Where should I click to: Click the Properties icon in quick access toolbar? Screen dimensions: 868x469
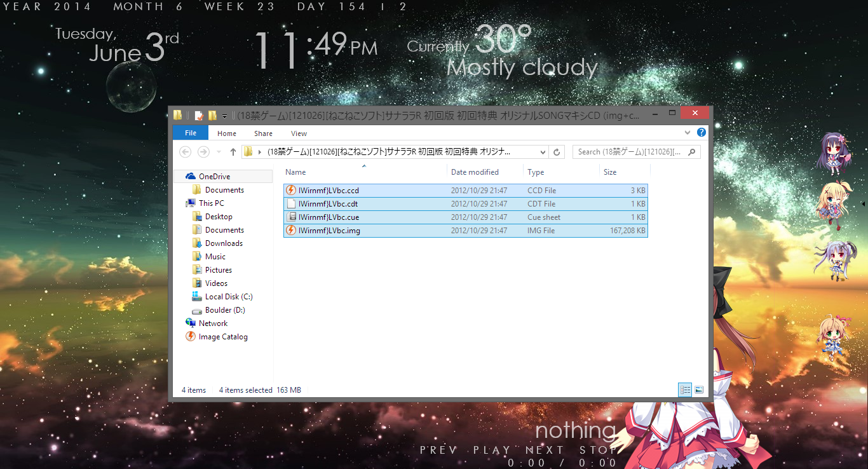pyautogui.click(x=199, y=116)
